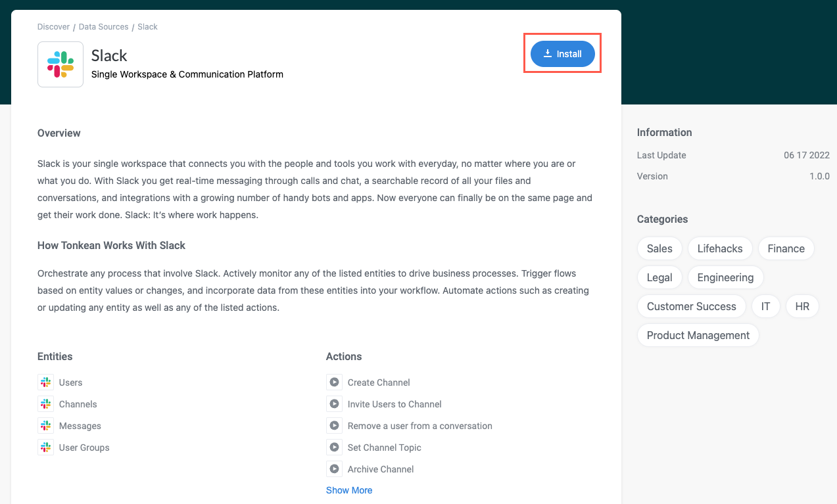Click the Slack icon beside Channels entity
Viewport: 837px width, 504px height.
[x=45, y=404]
